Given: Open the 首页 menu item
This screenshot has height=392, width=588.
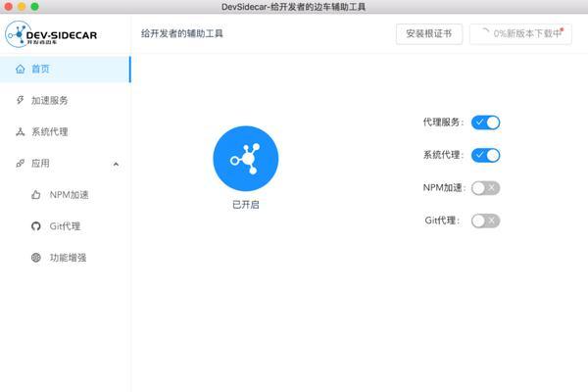Looking at the screenshot, I should pos(66,69).
